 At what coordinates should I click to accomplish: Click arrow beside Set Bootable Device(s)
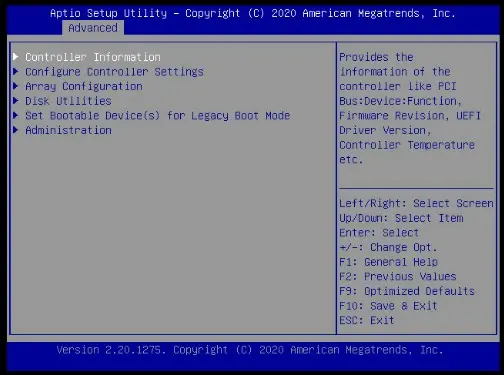16,115
